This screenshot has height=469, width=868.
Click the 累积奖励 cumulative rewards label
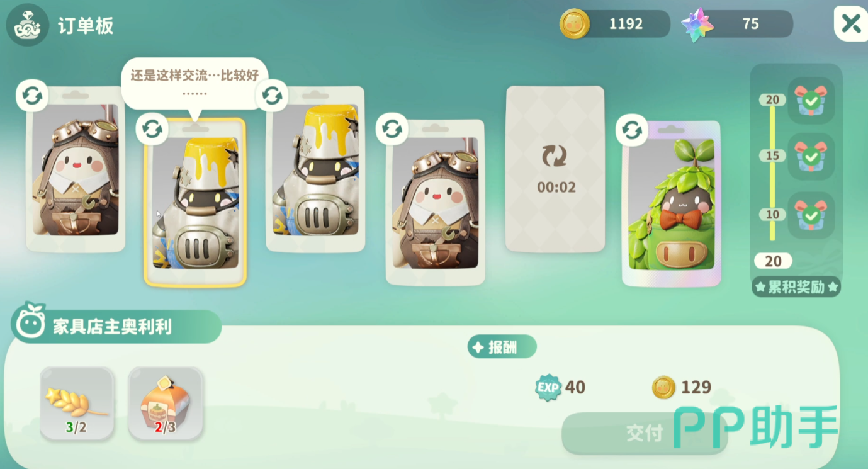click(x=796, y=287)
